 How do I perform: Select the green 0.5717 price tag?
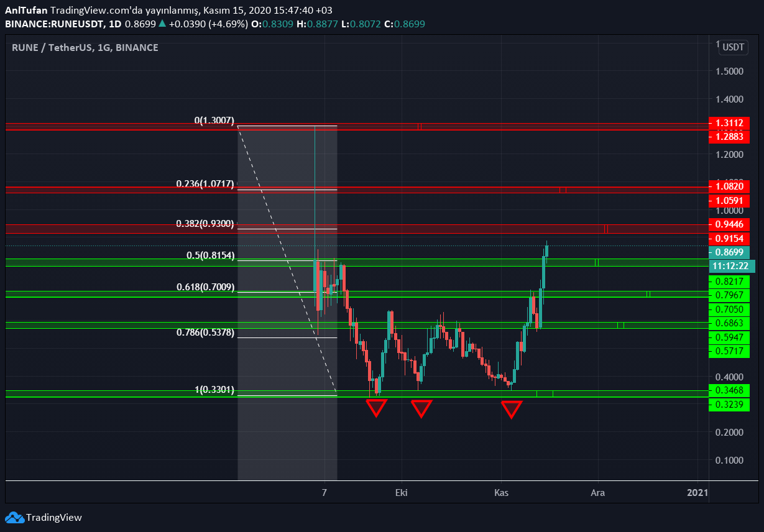(x=729, y=352)
